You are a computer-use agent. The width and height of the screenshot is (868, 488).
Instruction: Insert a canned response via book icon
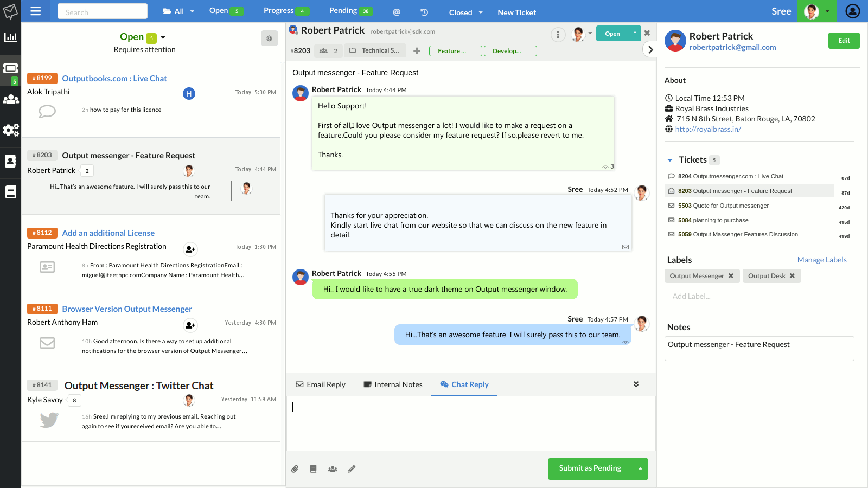coord(313,469)
